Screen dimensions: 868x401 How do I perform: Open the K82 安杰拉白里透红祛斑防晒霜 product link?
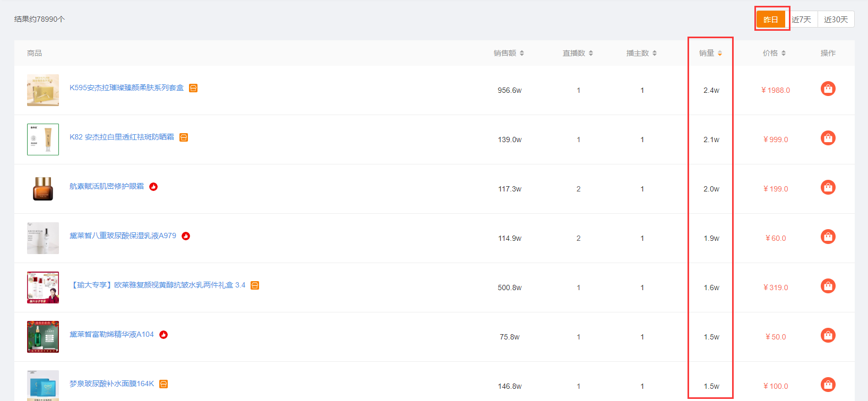tap(122, 137)
